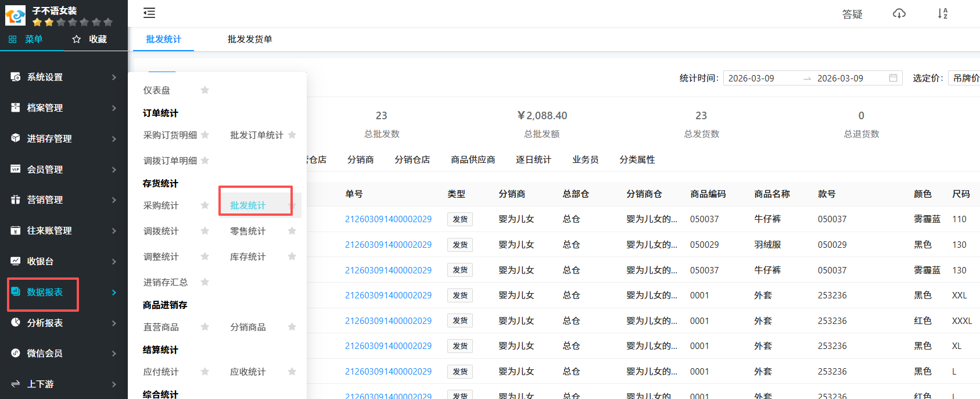Screen dimensions: 980x399
Task: Collapse the sidebar with the hamburger icon
Action: click(149, 13)
